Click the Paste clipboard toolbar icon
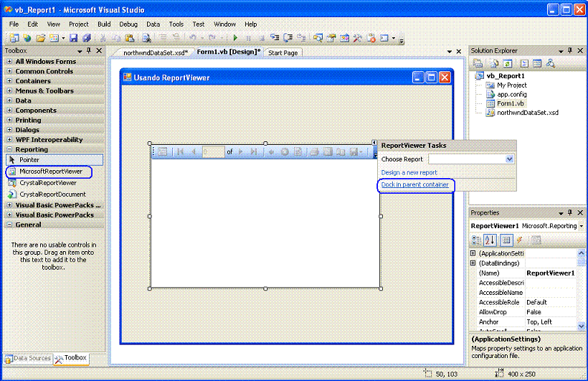This screenshot has width=588, height=381. [x=129, y=38]
